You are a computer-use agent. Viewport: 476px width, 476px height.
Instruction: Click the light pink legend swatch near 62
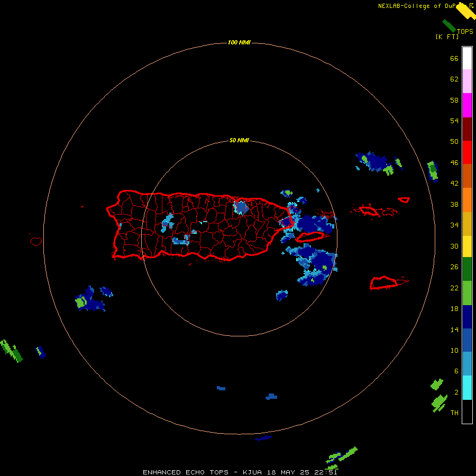click(x=467, y=81)
